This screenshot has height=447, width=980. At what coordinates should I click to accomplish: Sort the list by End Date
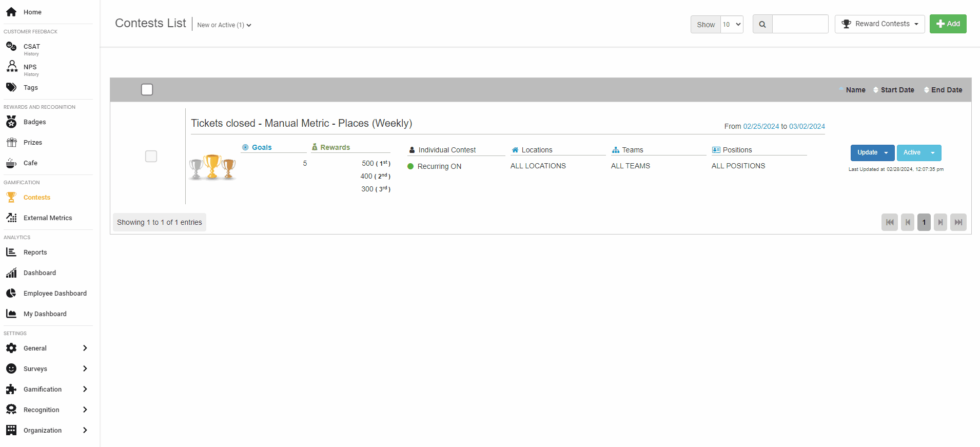point(947,90)
